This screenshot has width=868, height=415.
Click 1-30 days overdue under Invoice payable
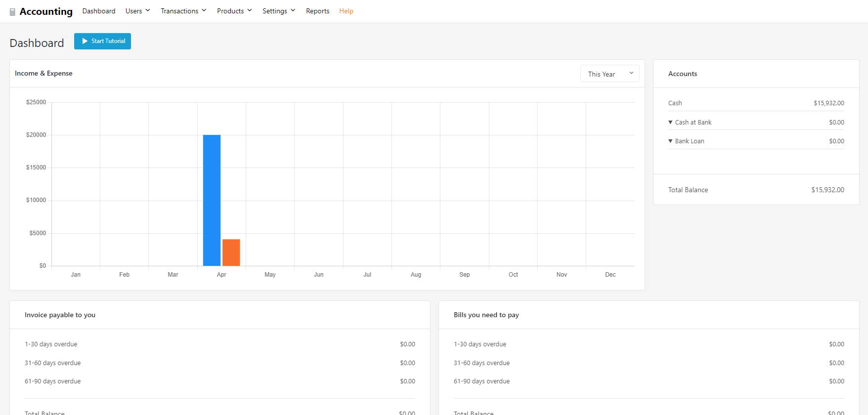coord(51,344)
